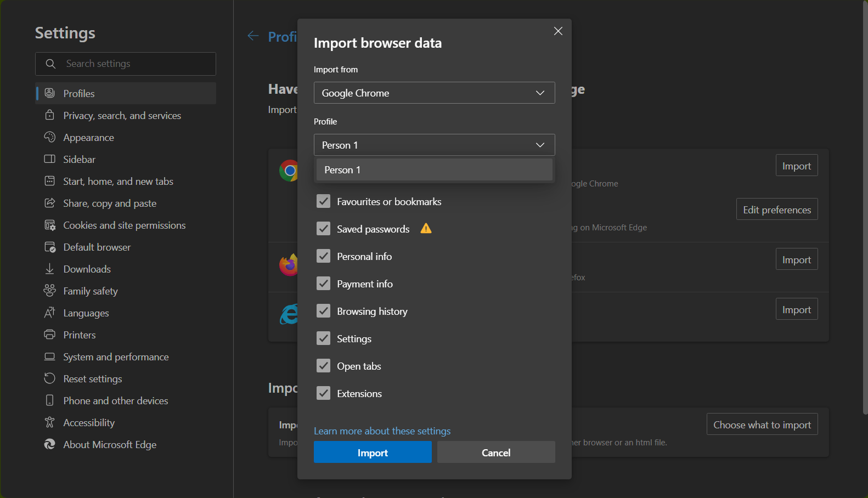The image size is (868, 498).
Task: Click the back arrow next to Profiles
Action: (x=253, y=36)
